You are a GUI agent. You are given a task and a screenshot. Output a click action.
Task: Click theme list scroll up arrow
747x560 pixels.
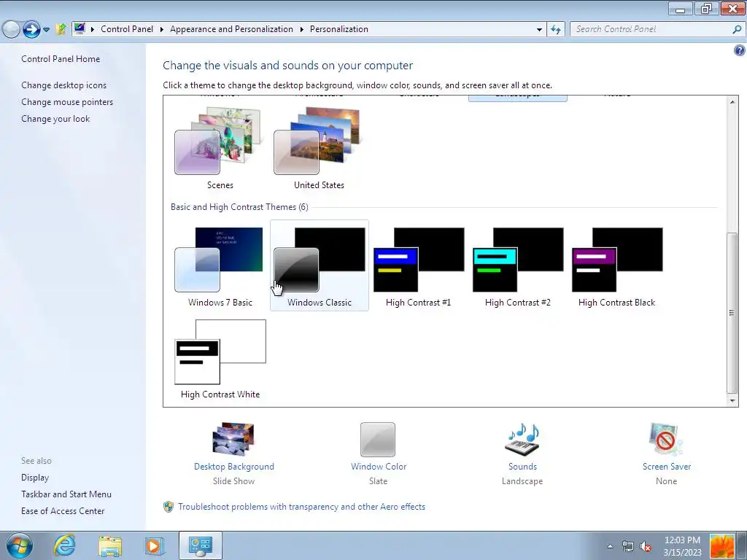[732, 101]
